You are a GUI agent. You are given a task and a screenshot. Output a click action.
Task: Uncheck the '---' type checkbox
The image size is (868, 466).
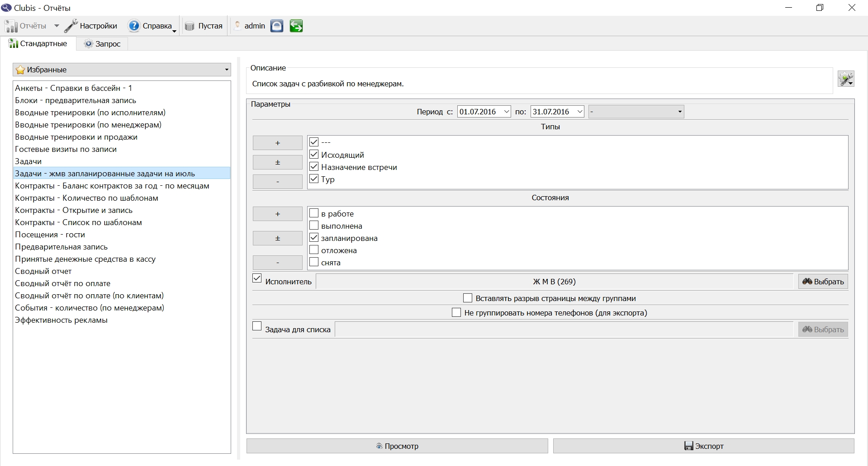tap(314, 142)
